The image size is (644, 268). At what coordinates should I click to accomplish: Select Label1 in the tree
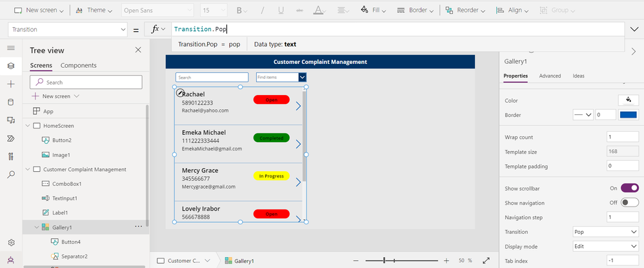60,213
